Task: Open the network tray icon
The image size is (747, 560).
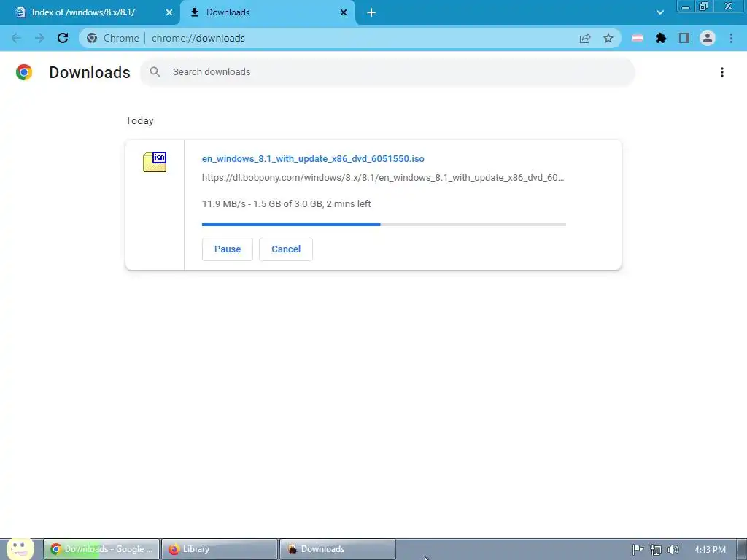Action: (656, 550)
